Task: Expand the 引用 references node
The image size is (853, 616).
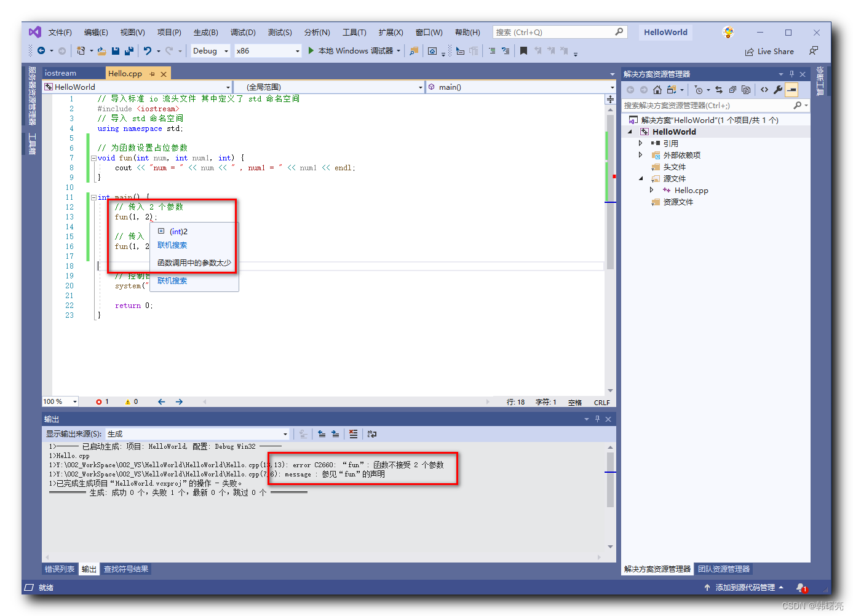Action: click(x=640, y=143)
